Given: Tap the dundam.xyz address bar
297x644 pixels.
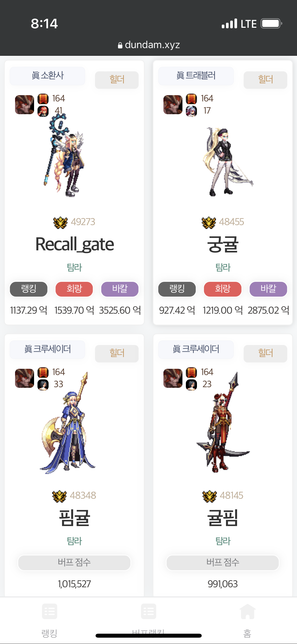Looking at the screenshot, I should (149, 45).
